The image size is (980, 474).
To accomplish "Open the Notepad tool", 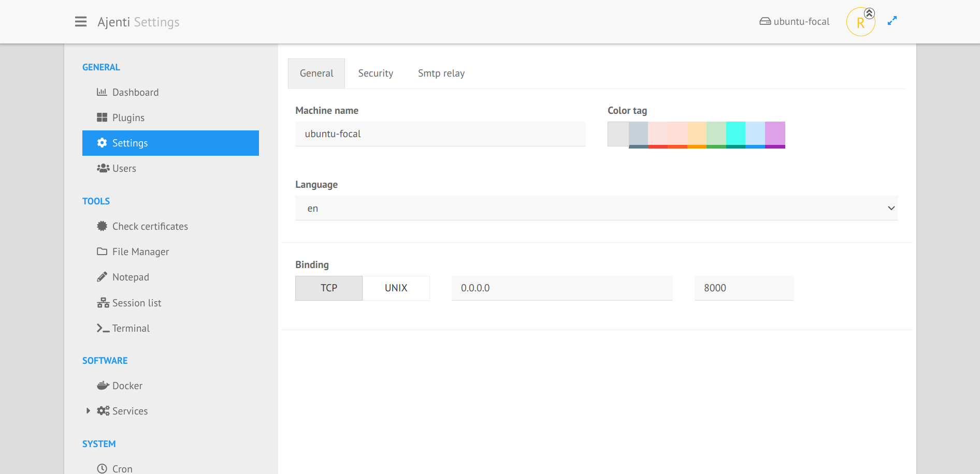I will pos(170,277).
